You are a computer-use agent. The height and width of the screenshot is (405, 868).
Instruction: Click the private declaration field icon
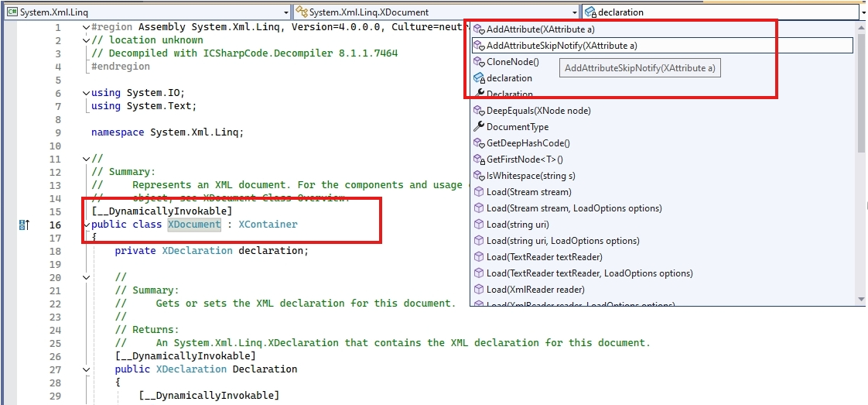[x=478, y=78]
